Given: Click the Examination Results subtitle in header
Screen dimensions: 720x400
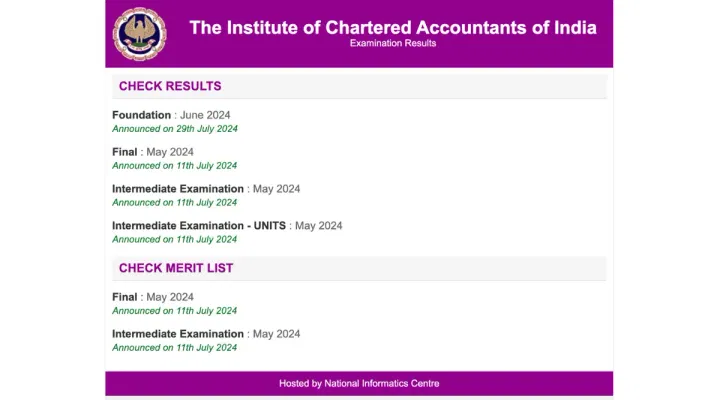Looking at the screenshot, I should point(392,43).
